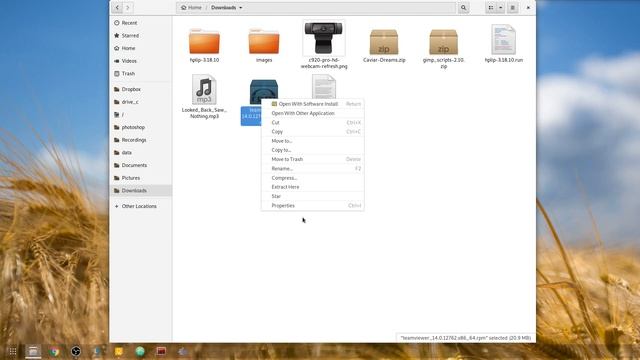Screen dimensions: 640x360
Task: Go back with the back arrow
Action: 118,8
